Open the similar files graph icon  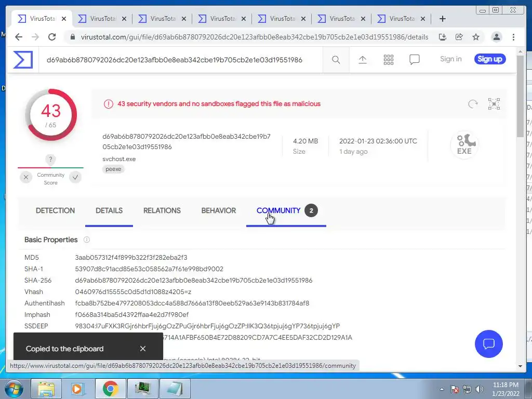coord(494,104)
